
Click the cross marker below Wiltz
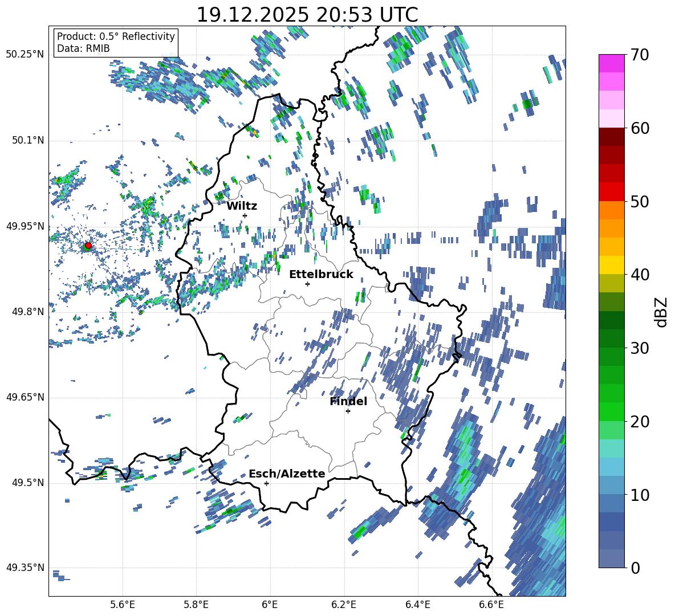(245, 215)
